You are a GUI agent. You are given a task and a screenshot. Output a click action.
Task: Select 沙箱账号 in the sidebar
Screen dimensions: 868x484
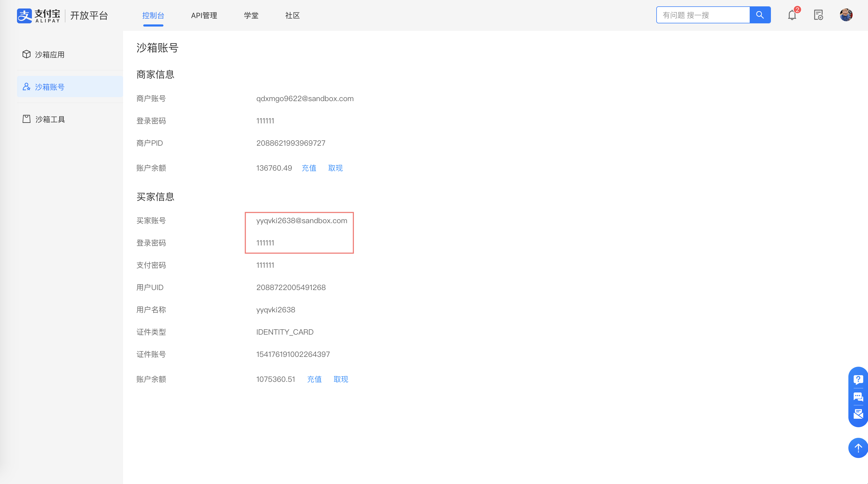point(50,87)
